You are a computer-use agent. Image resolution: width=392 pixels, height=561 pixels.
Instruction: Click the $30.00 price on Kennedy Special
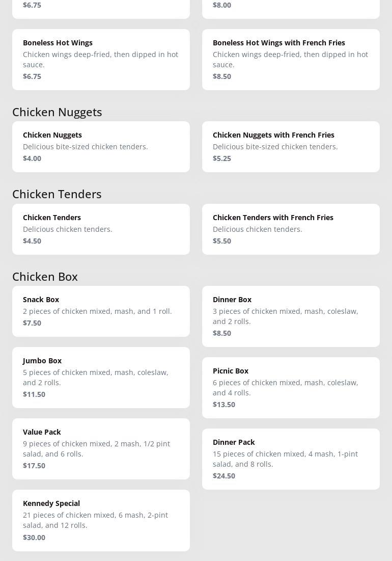click(x=34, y=538)
